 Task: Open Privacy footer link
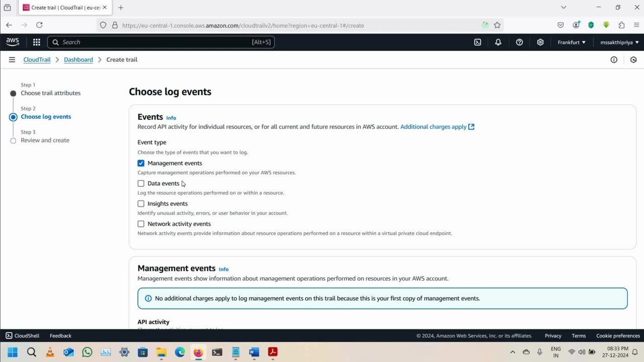pos(553,335)
